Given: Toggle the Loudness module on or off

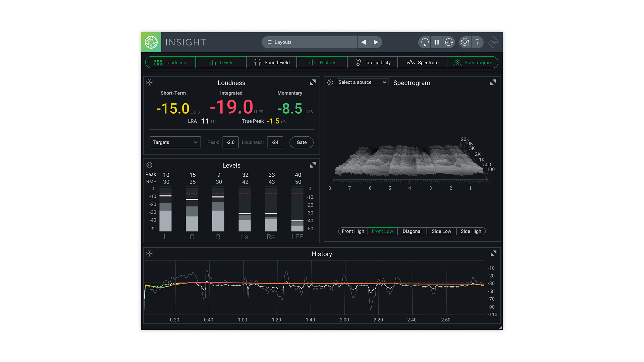Looking at the screenshot, I should 170,63.
